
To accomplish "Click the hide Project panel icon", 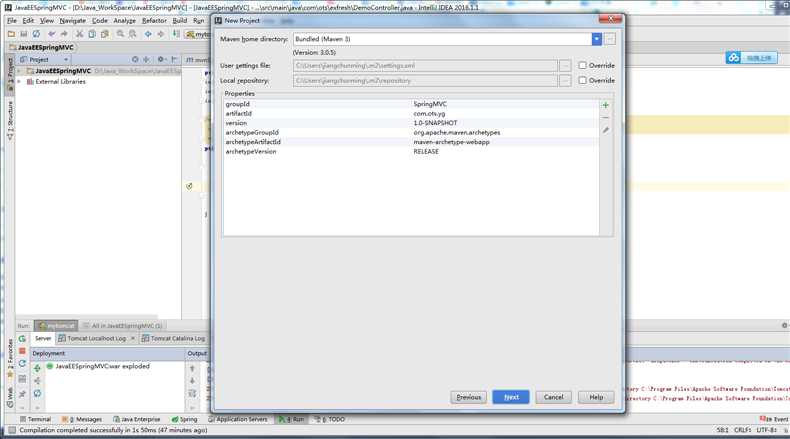I will 174,59.
